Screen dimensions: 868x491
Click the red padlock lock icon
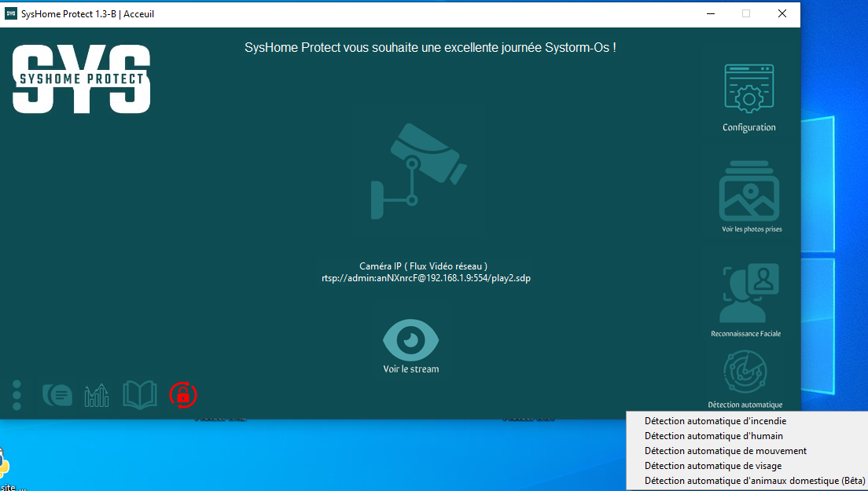click(183, 395)
